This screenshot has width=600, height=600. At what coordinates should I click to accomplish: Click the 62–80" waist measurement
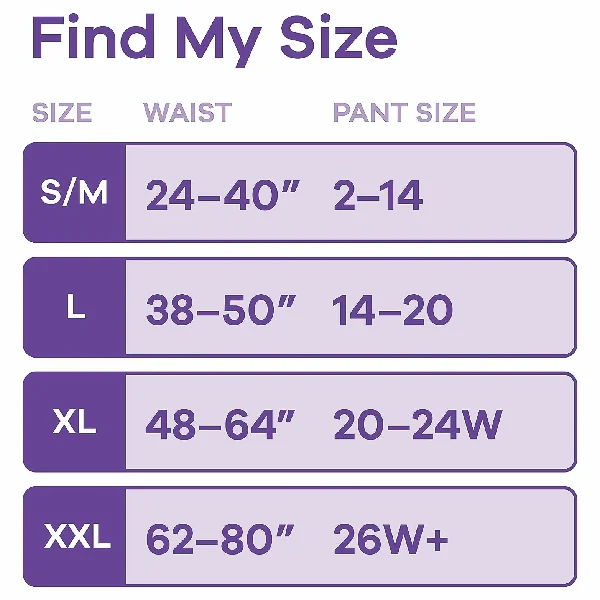coord(221,539)
